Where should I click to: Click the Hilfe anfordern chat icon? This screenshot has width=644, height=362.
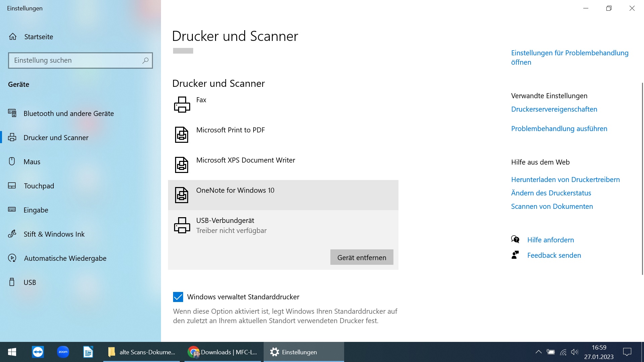[x=515, y=240]
